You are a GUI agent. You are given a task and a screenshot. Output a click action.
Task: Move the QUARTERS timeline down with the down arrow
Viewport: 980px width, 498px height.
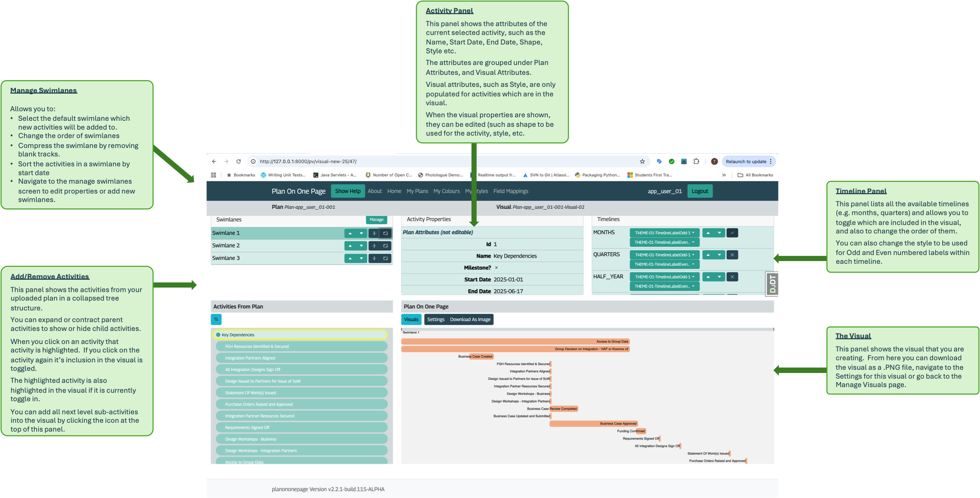tap(719, 255)
